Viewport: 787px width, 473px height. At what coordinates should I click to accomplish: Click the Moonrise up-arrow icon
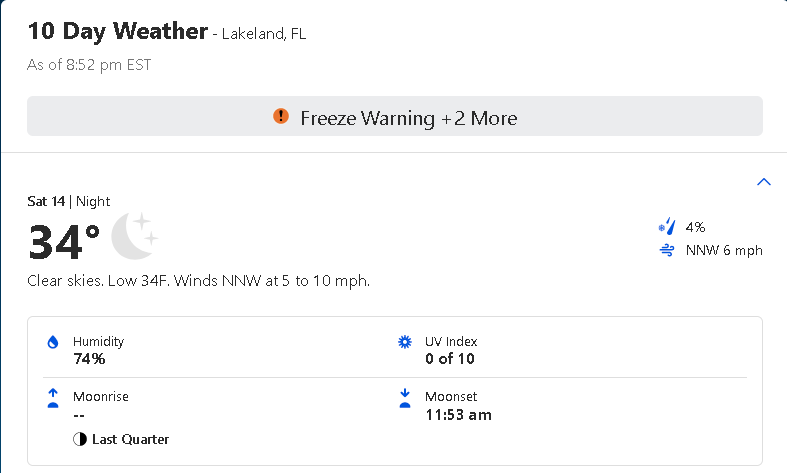pos(54,399)
